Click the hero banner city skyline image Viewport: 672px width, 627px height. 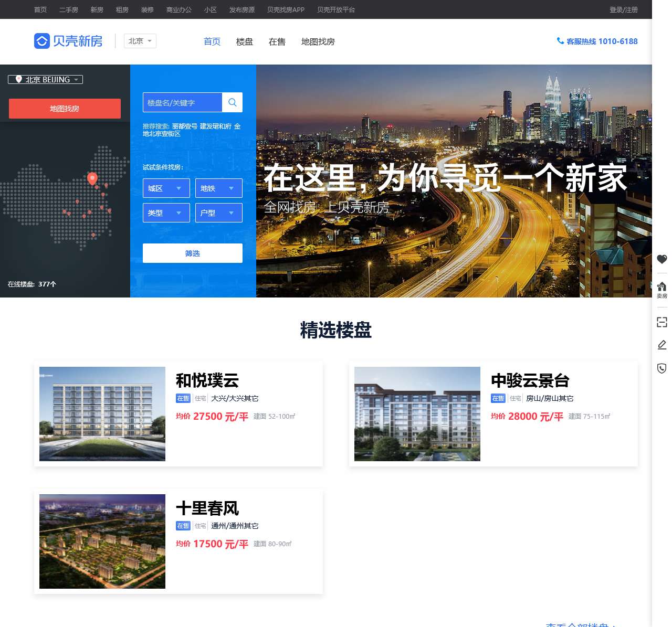click(x=454, y=181)
